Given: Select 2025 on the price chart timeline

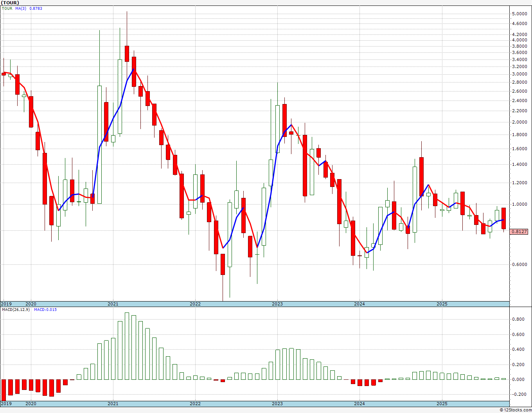Looking at the screenshot, I should pos(442,304).
